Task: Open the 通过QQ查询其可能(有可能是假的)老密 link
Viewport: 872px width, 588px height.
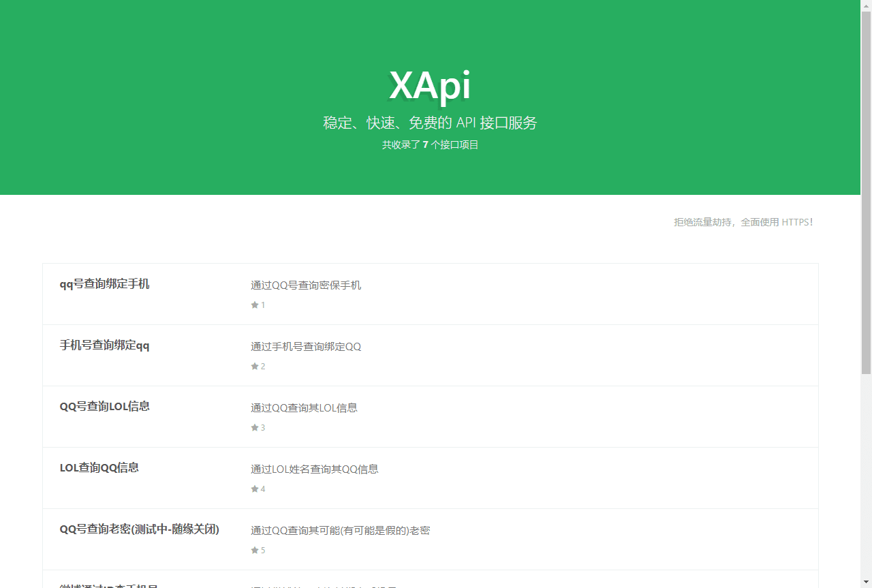Action: coord(341,530)
